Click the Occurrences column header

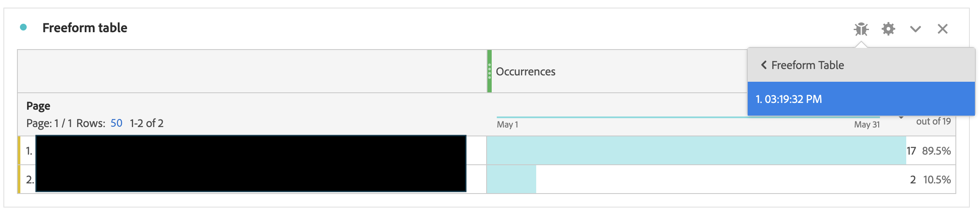pyautogui.click(x=525, y=72)
